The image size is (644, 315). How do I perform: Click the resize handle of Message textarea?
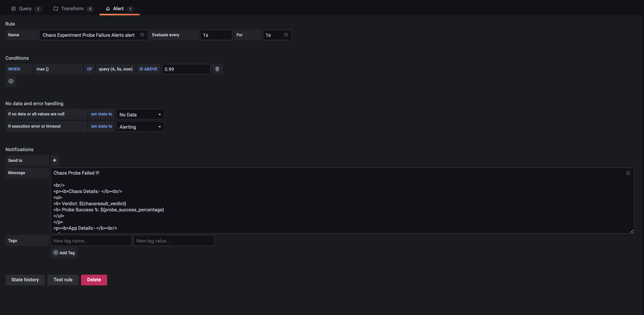tap(632, 231)
